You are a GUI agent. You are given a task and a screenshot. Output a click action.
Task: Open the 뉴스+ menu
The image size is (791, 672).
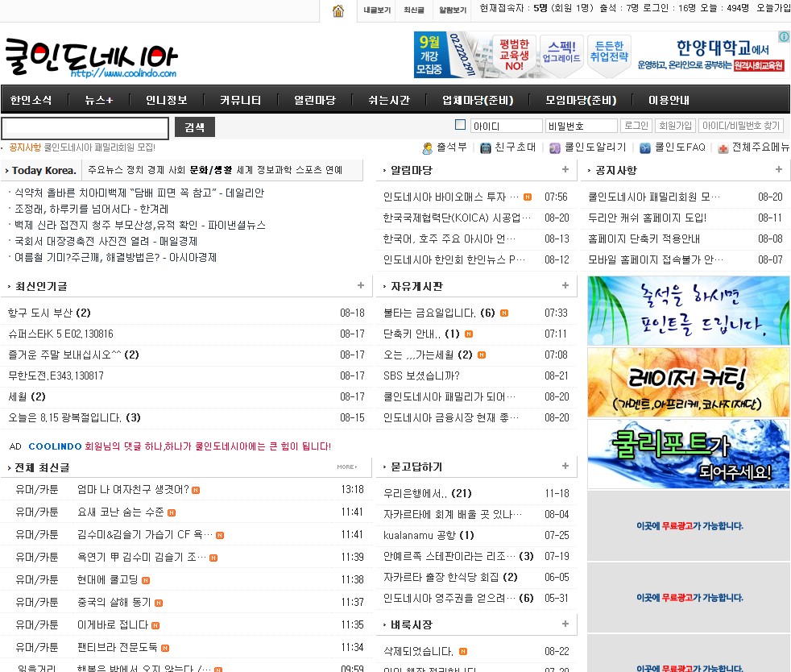click(x=99, y=100)
